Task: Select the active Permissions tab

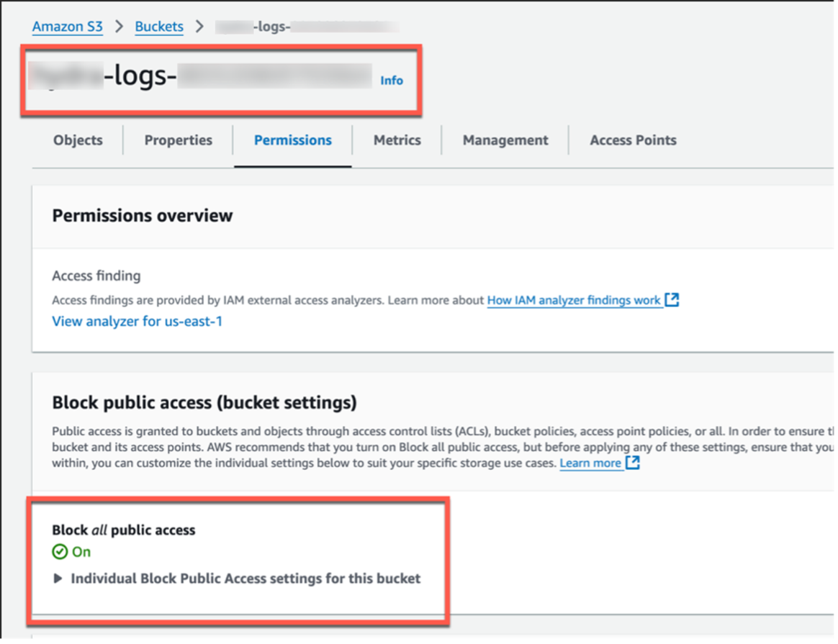Action: (292, 140)
